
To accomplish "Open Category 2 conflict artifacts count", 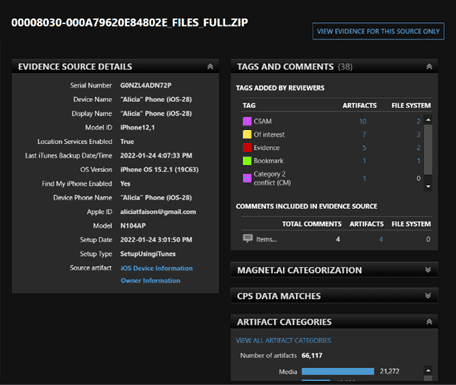I will (364, 178).
